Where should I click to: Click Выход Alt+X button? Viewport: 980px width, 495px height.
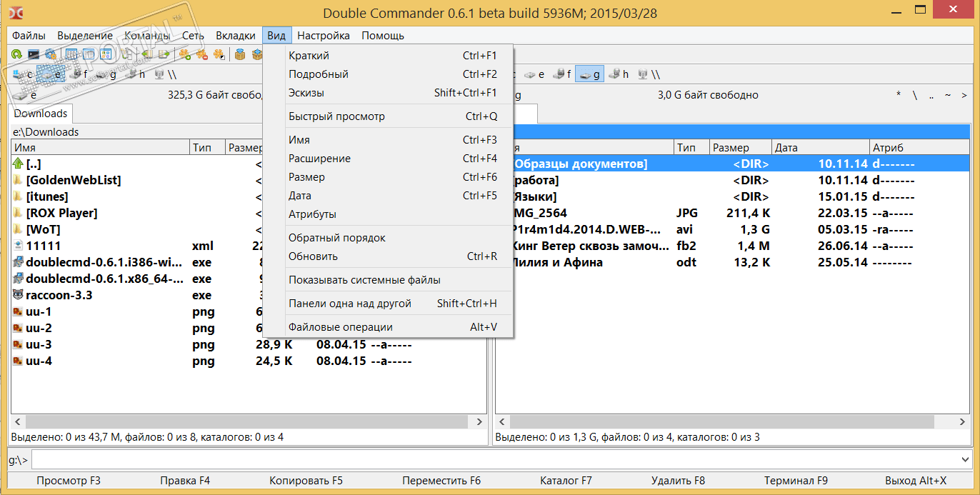[x=916, y=481]
